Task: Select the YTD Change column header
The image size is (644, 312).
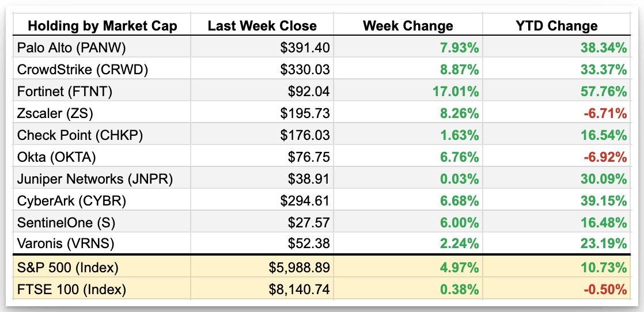Action: tap(556, 26)
